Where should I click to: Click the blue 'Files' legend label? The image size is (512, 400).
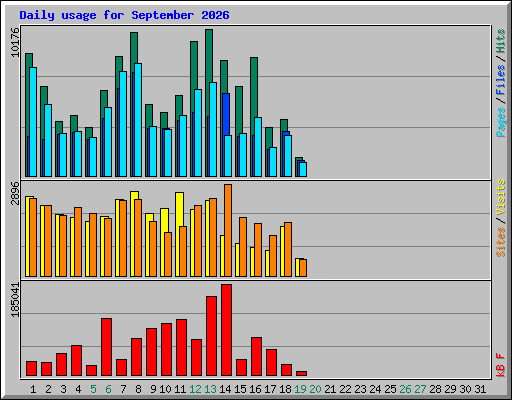click(501, 79)
